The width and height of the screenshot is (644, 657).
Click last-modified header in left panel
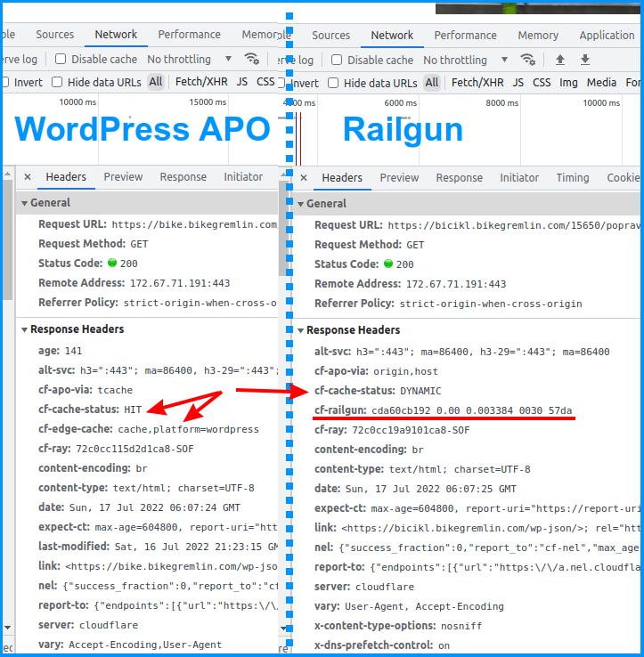158,547
